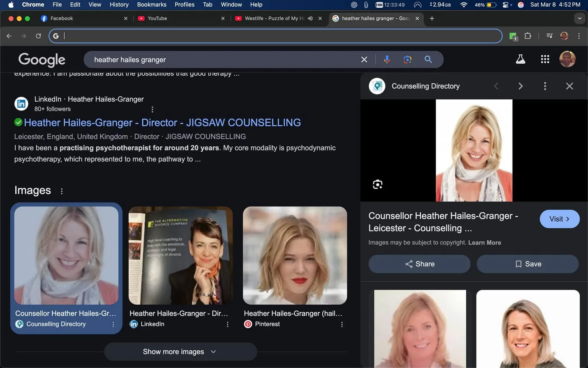588x368 pixels.
Task: Open the Google apps grid
Action: coord(545,59)
